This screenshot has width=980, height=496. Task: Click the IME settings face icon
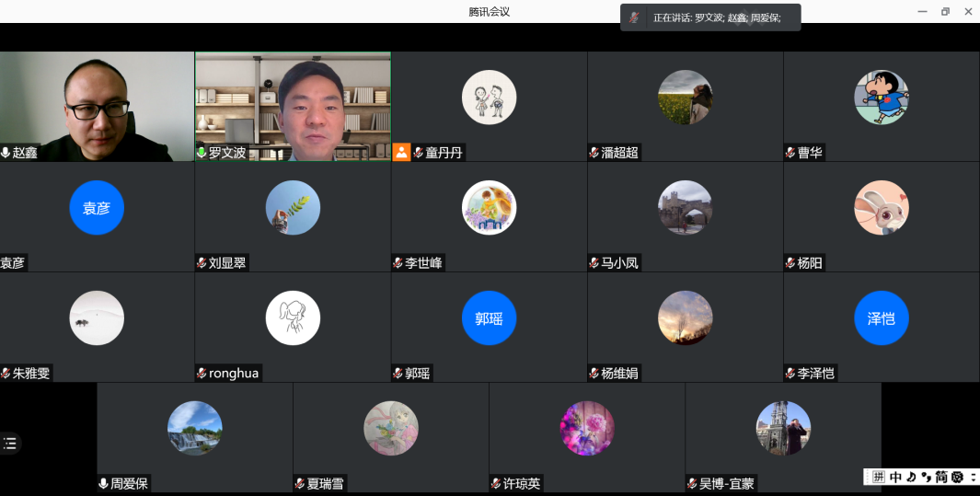coord(957,477)
